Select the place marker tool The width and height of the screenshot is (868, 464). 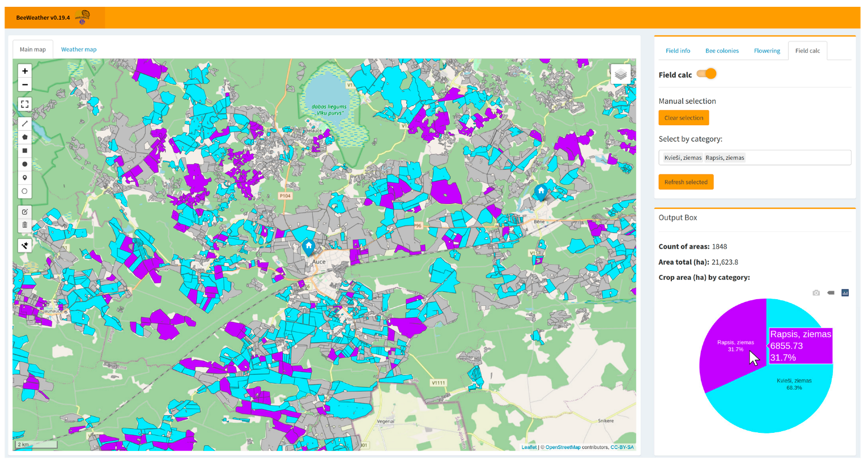point(25,178)
